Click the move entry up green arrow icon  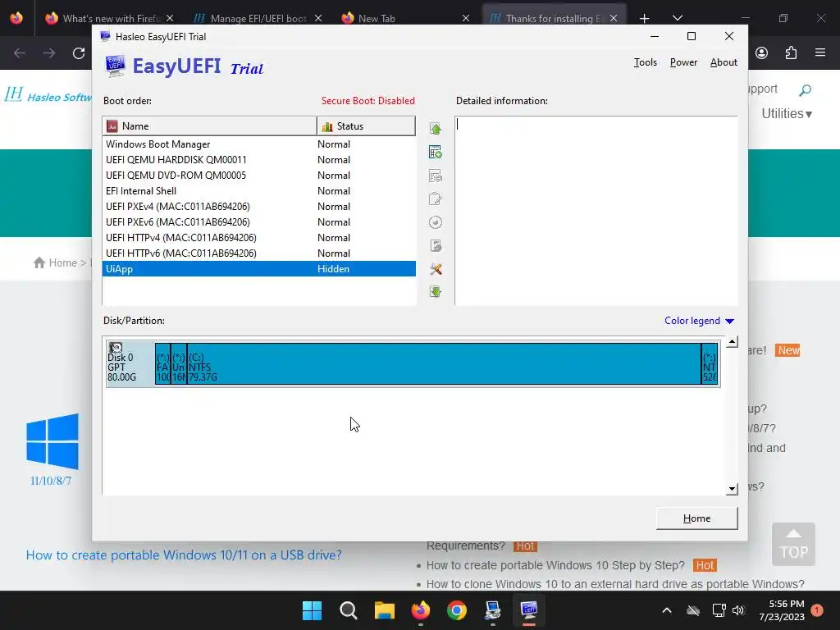436,129
